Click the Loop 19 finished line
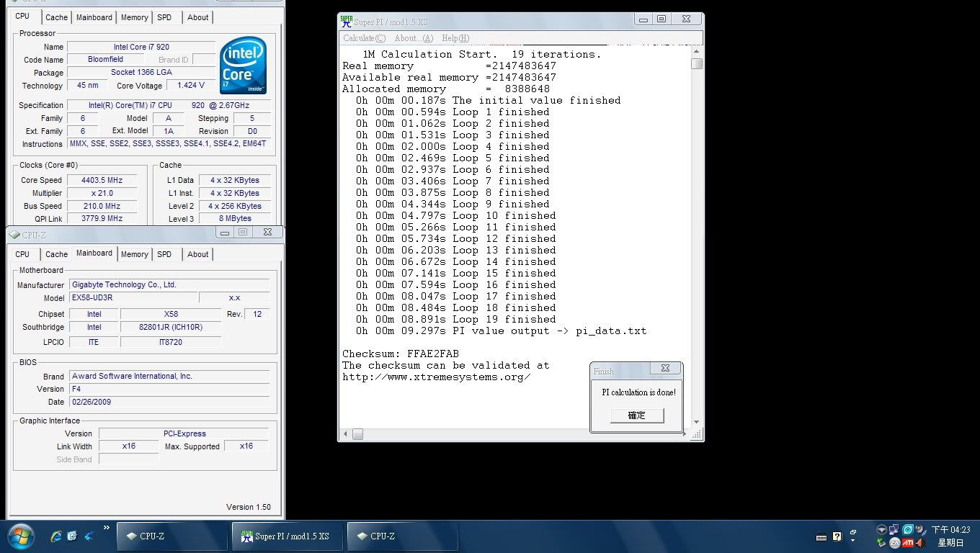Screen dimensions: 980x553 (456, 319)
